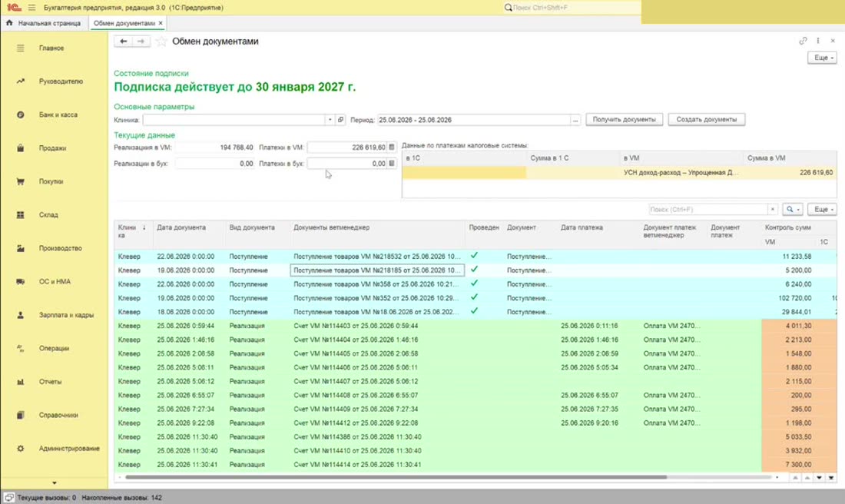845x504 pixels.
Task: Toggle Проведен checkmark for document №218532
Action: [x=474, y=256]
